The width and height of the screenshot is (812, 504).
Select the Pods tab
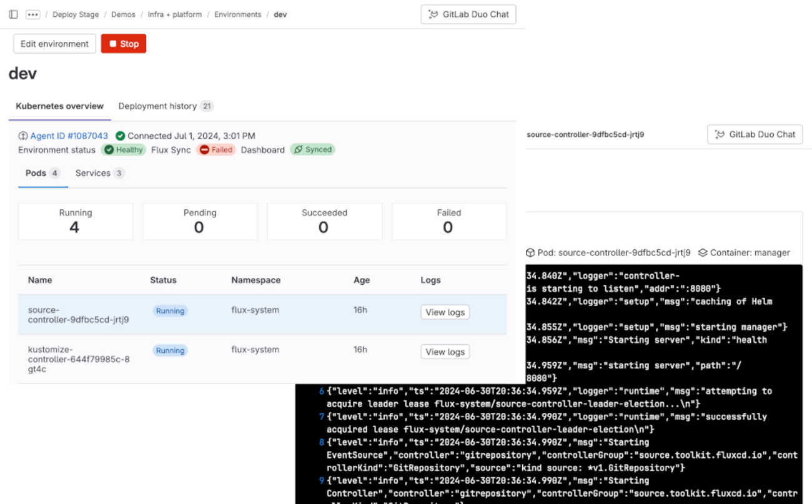[x=42, y=173]
